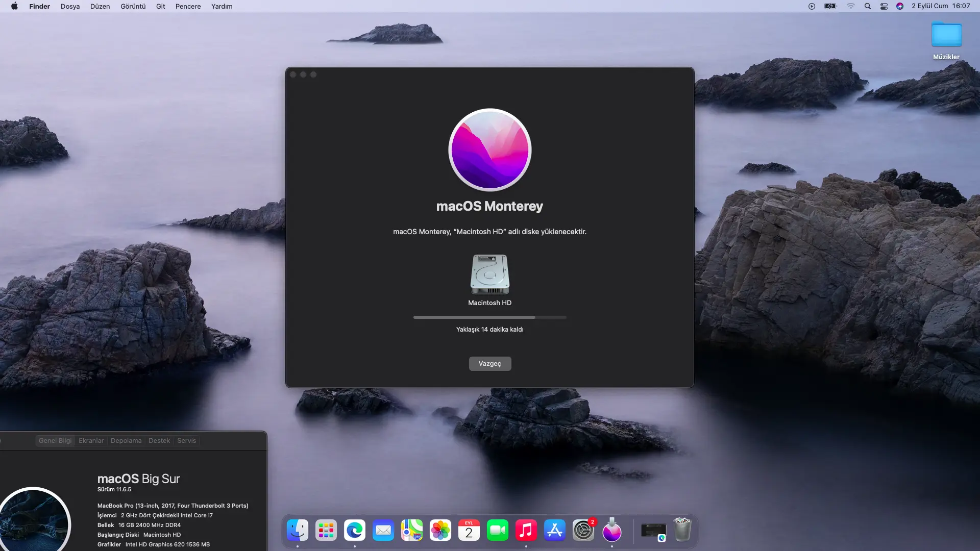Open the Git menu
The width and height of the screenshot is (980, 551).
coord(161,6)
